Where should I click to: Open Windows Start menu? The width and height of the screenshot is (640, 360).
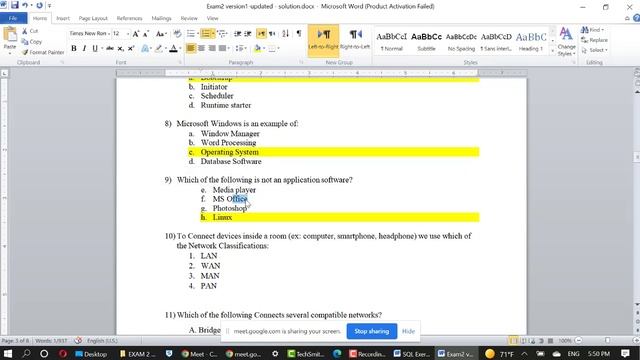pyautogui.click(x=8, y=353)
